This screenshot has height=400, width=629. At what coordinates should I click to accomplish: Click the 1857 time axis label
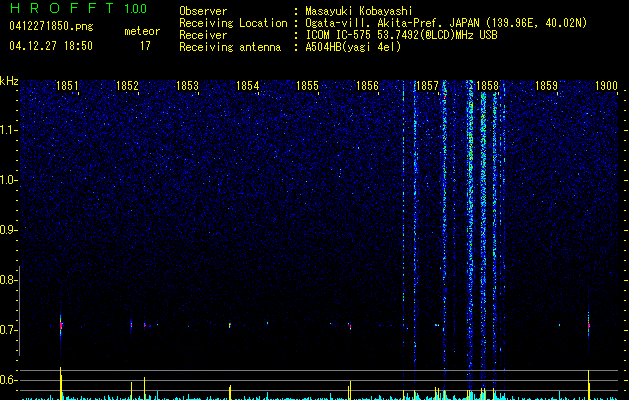tap(428, 86)
